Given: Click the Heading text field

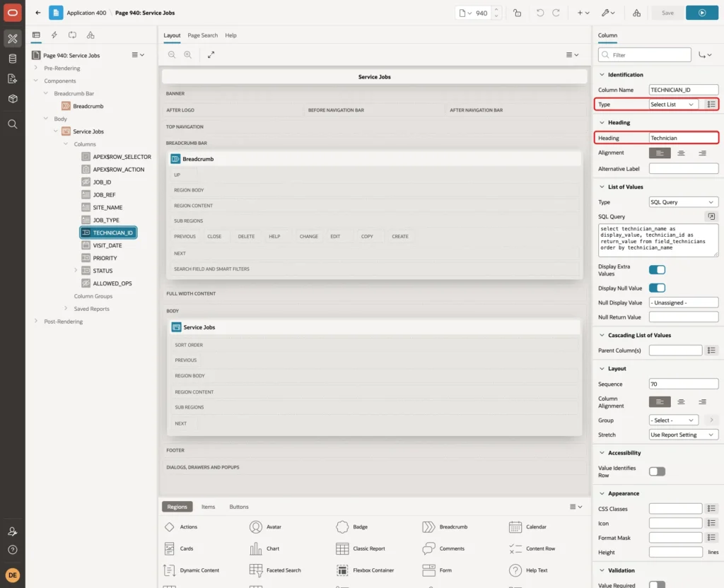Looking at the screenshot, I should pos(684,138).
